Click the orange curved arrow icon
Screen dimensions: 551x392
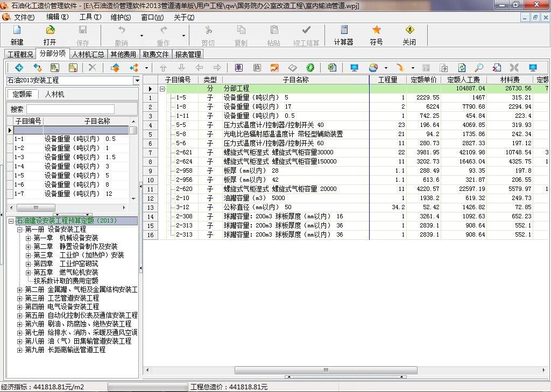tap(400, 67)
